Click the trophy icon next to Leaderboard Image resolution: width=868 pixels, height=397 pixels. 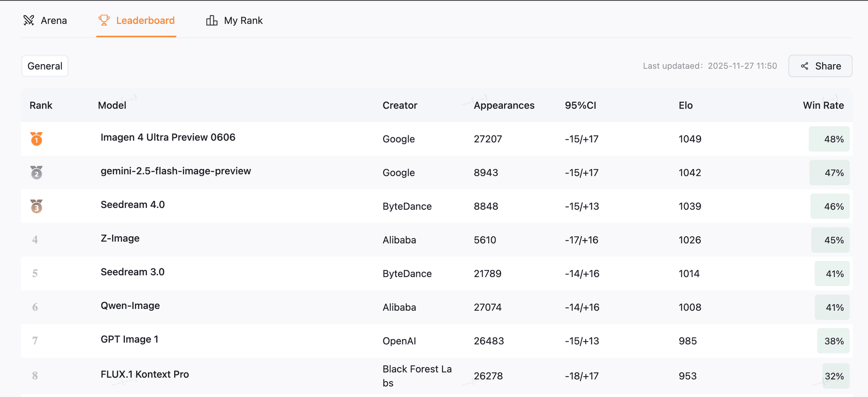[104, 20]
